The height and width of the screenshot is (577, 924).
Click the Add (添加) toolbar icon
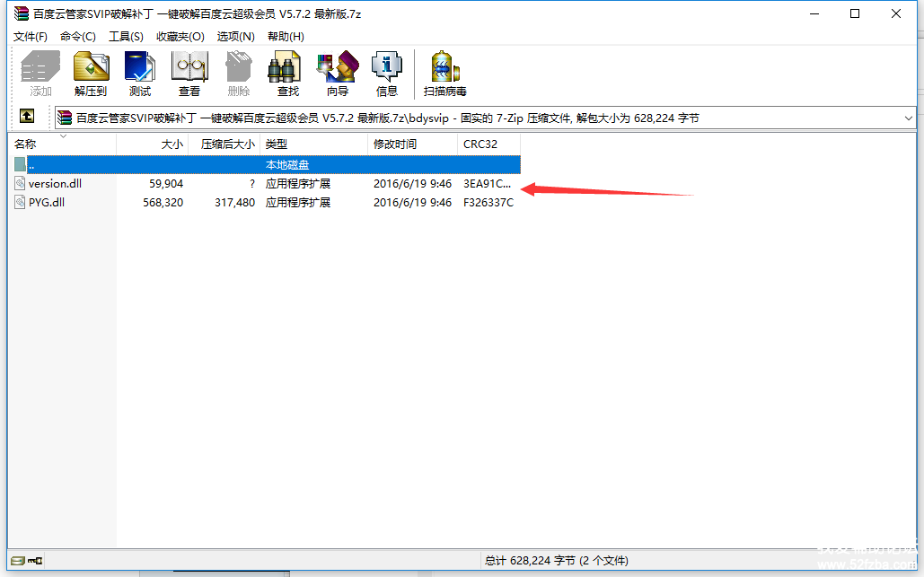click(x=40, y=74)
